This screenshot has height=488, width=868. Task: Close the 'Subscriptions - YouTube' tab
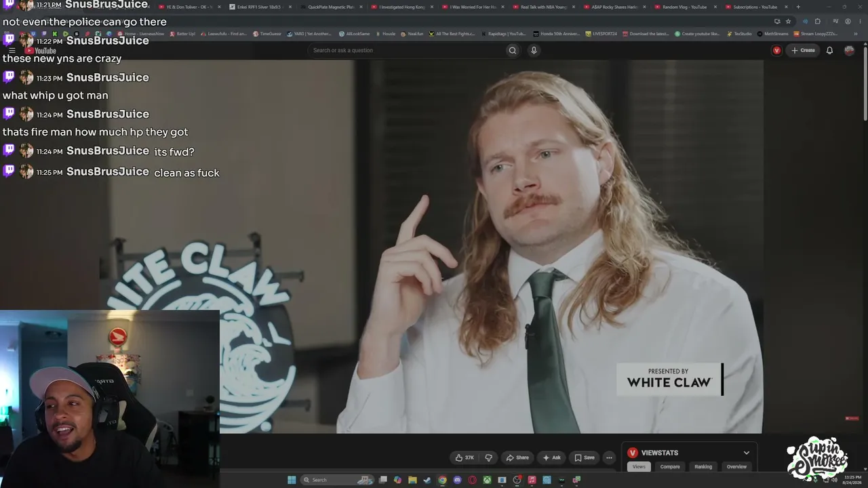(786, 7)
